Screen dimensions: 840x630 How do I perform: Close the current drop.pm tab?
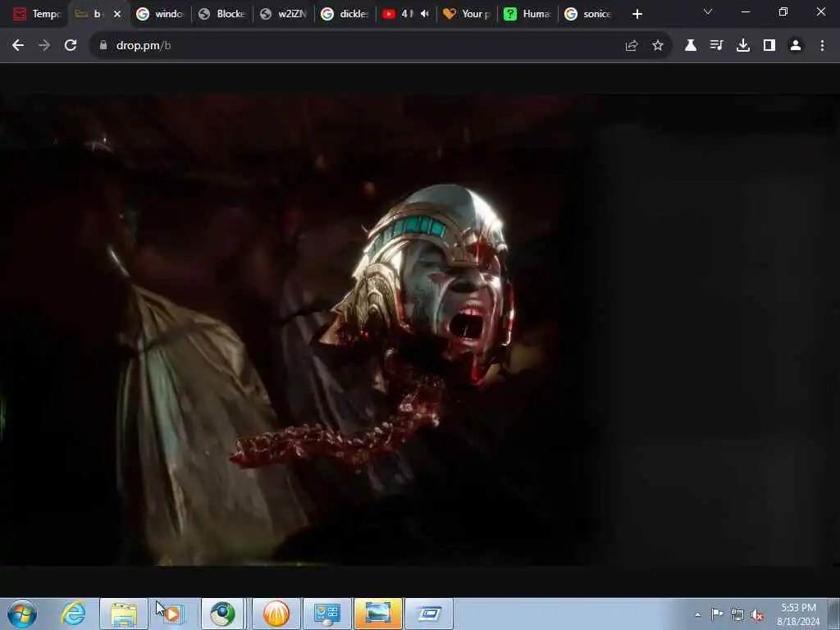[x=117, y=14]
